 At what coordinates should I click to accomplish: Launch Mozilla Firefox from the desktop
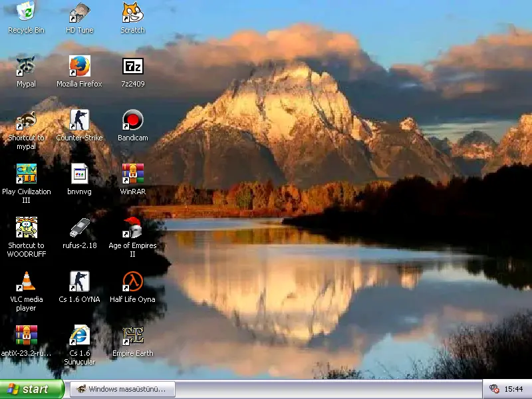pos(79,65)
